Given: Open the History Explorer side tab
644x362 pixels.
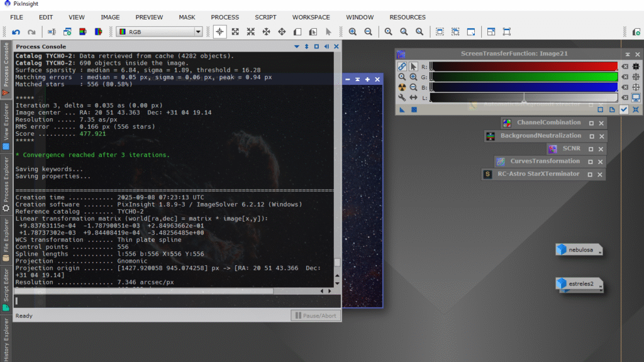Looking at the screenshot, I should point(6,339).
